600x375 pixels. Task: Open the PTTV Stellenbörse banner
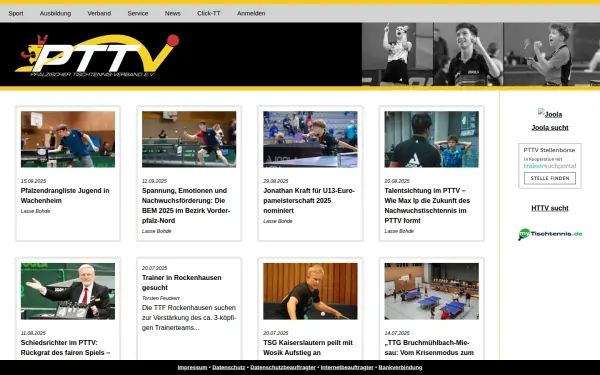[x=550, y=166]
